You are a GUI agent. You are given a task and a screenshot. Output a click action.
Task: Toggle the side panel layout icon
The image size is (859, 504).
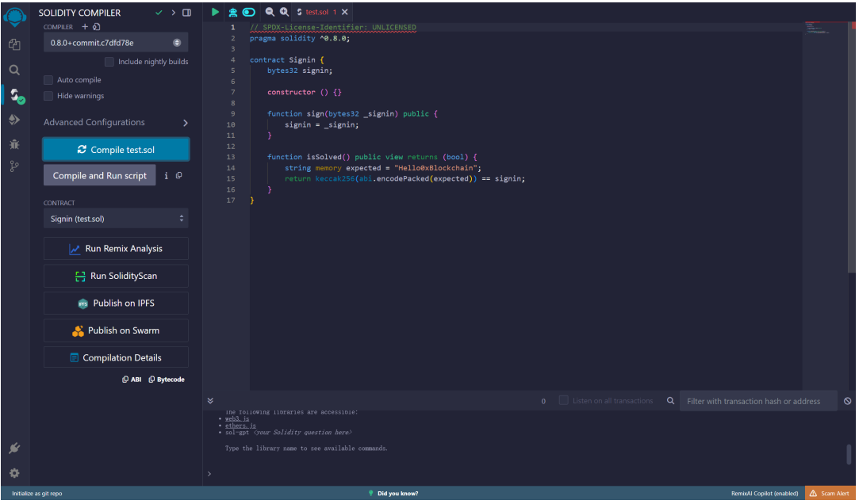(187, 13)
